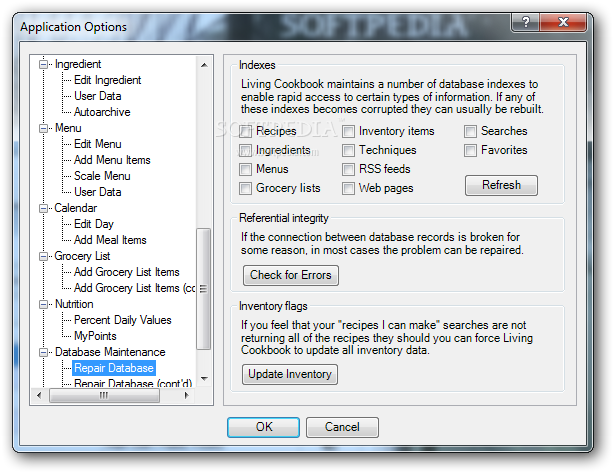Check the RSS feeds checkbox

349,169
